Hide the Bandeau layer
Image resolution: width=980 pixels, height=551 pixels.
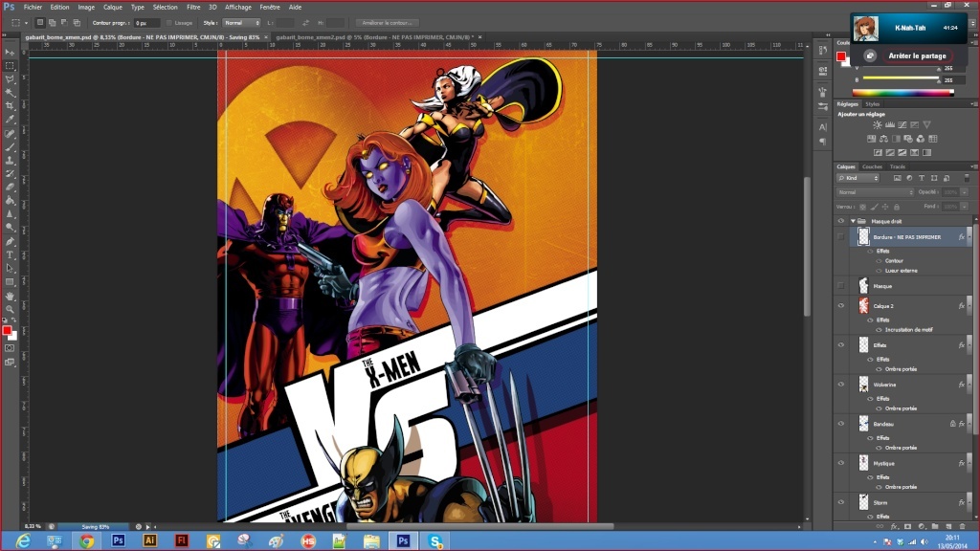(840, 424)
